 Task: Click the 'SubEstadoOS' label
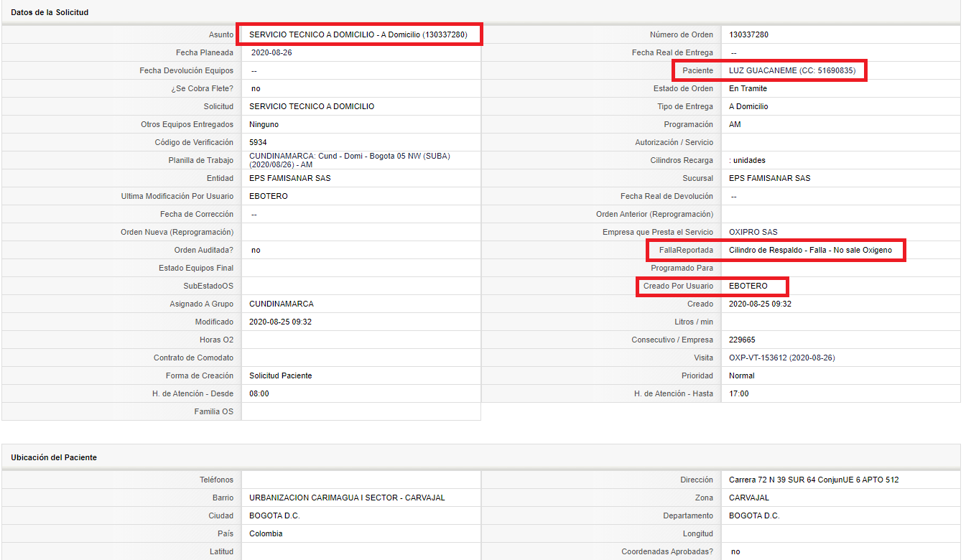208,286
